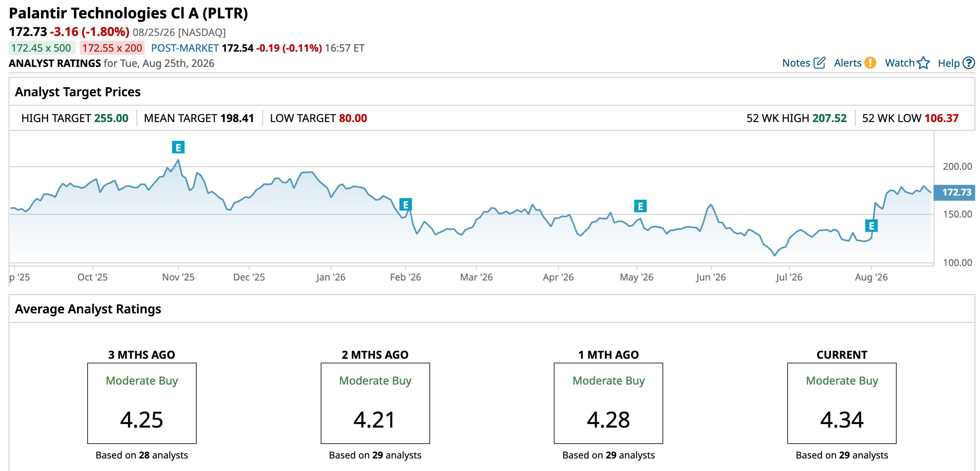Select the Feb '26 earnings E marker
Viewport: 980px width, 471px height.
406,204
